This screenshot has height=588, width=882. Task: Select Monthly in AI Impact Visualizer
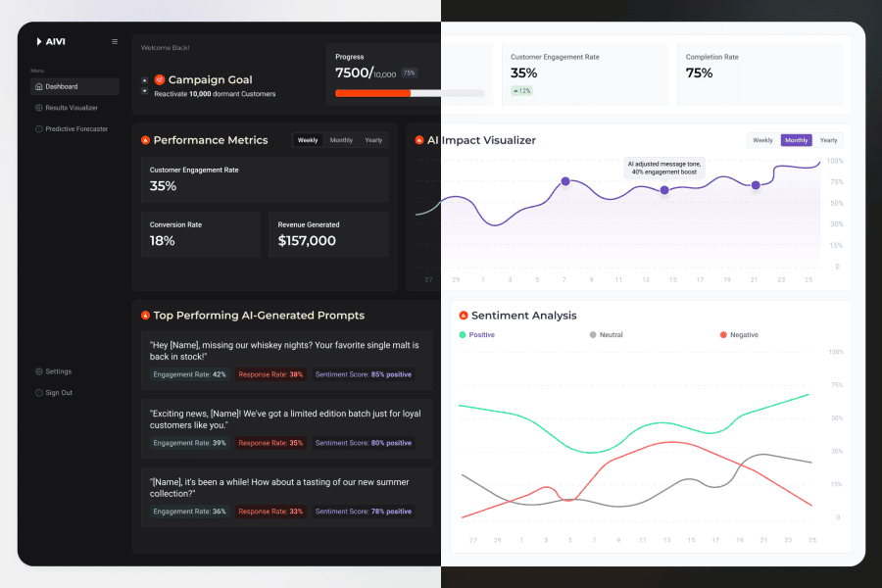tap(797, 140)
